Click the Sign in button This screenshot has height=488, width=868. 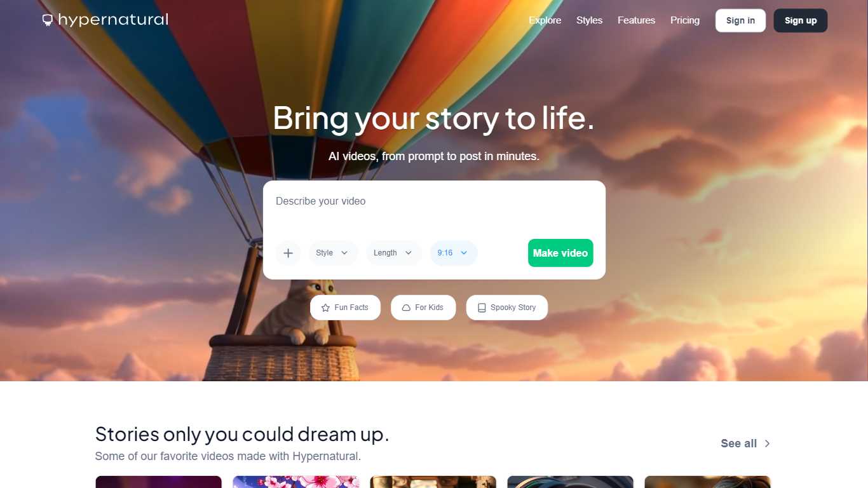(740, 20)
